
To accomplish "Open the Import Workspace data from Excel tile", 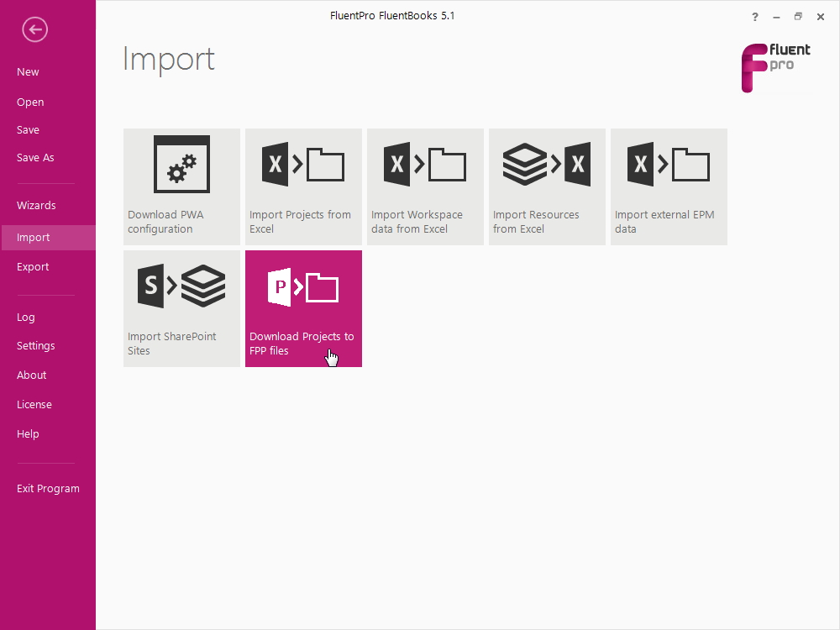I will (425, 186).
